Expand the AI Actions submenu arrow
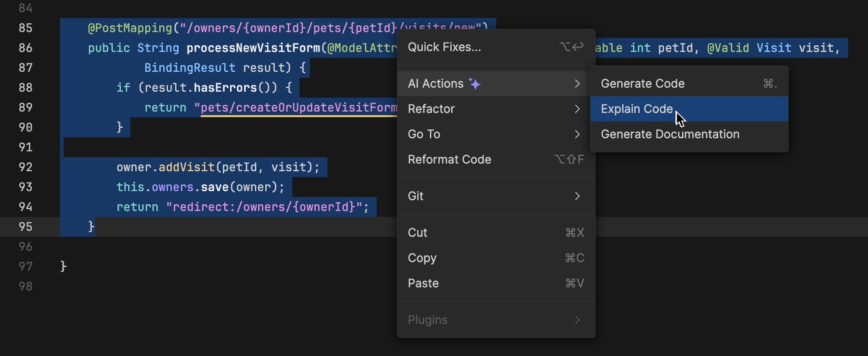Screen dimensions: 868x356 pos(577,84)
